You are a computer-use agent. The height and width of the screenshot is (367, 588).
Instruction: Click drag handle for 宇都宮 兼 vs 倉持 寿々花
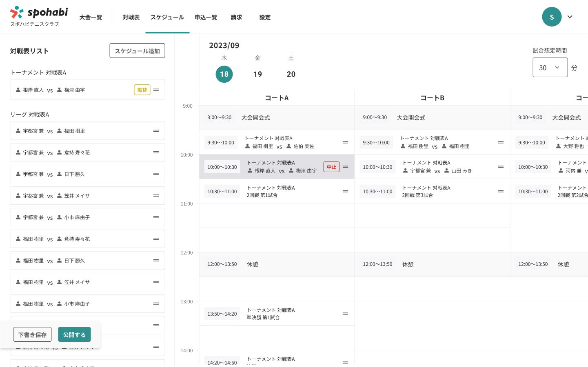tap(156, 153)
